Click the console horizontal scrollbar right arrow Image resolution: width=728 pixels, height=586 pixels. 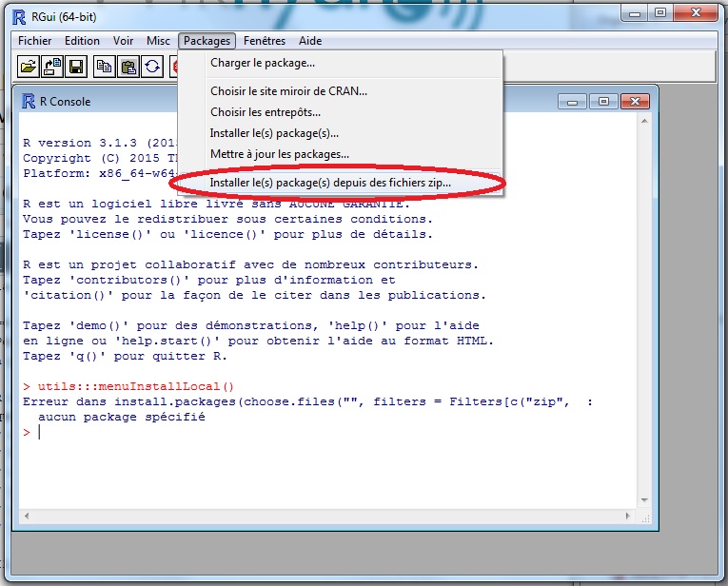pyautogui.click(x=628, y=516)
